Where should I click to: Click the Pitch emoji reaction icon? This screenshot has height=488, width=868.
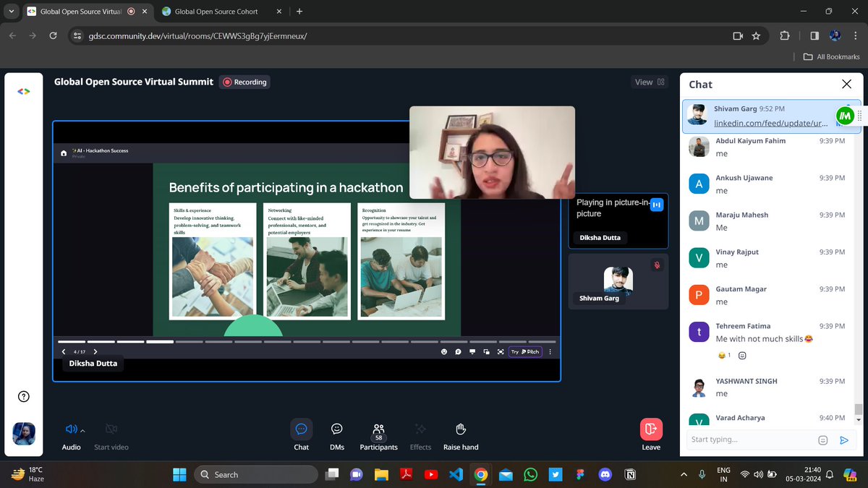pyautogui.click(x=444, y=352)
